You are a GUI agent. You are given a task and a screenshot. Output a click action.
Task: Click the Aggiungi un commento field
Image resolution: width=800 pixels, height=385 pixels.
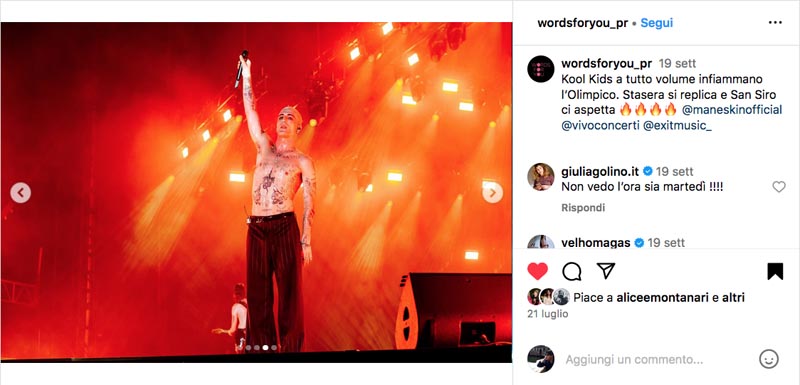[634, 360]
